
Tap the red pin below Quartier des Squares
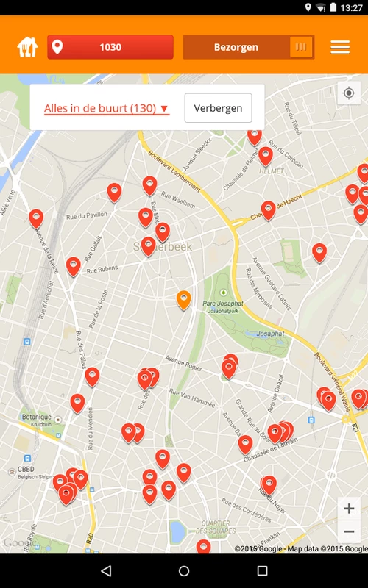[x=203, y=546]
